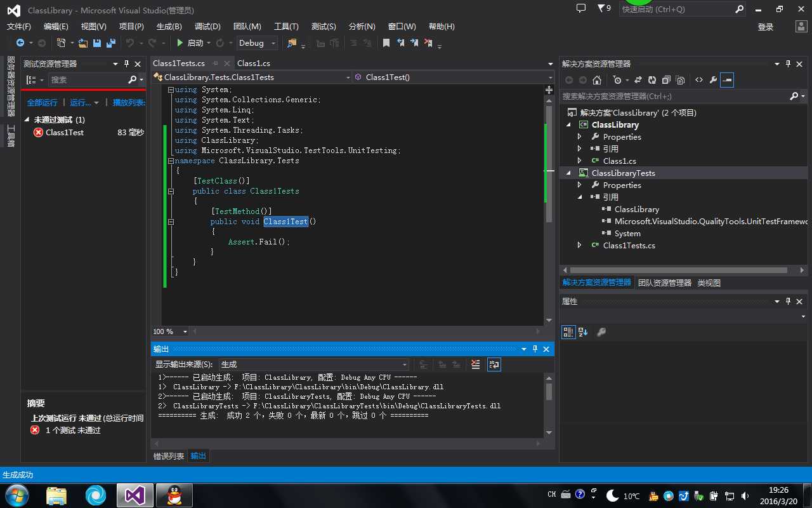Open the 工具(T) tools menu
The image size is (812, 508).
point(286,27)
